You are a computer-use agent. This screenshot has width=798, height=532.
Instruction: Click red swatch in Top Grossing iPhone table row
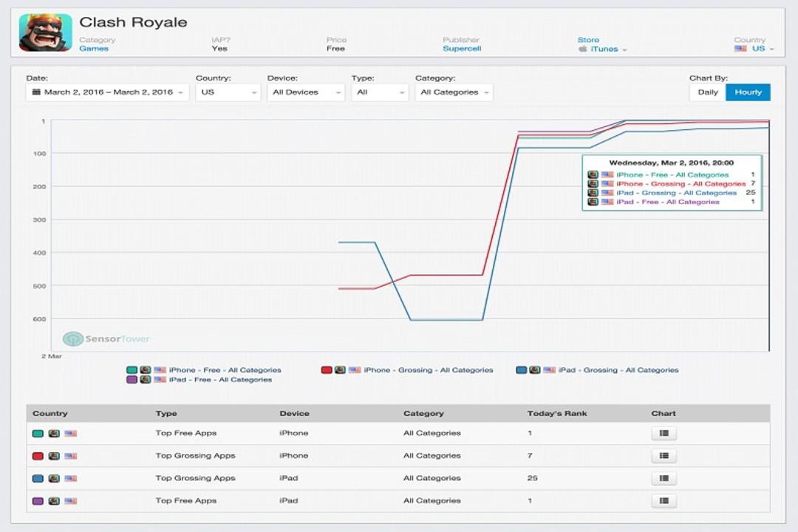click(x=38, y=456)
